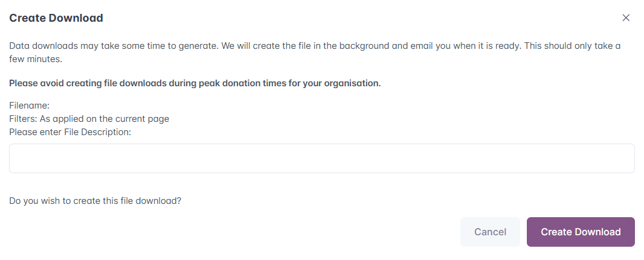Confirm with the purple Create Download button
This screenshot has width=644, height=260.
581,232
